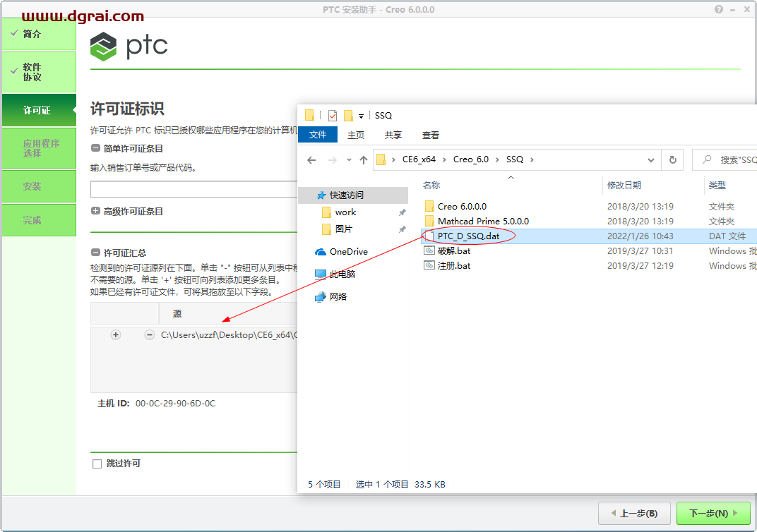The image size is (757, 532).
Task: Sort files by 类型 column header
Action: pos(717,185)
